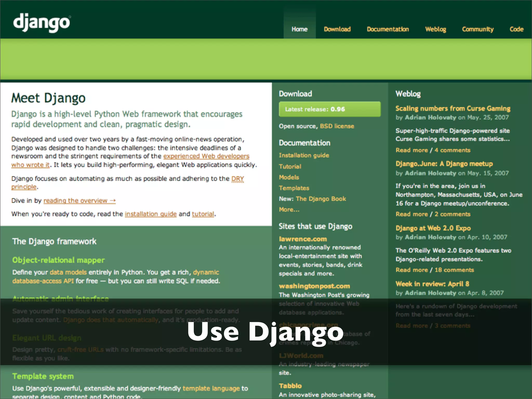
Task: Expand documentation with the More... link
Action: click(289, 209)
